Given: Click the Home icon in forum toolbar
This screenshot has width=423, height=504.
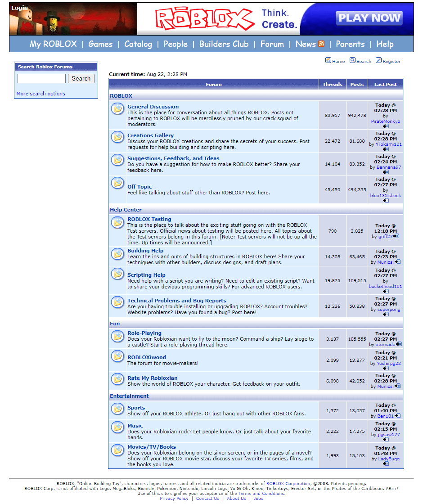Looking at the screenshot, I should pos(328,60).
